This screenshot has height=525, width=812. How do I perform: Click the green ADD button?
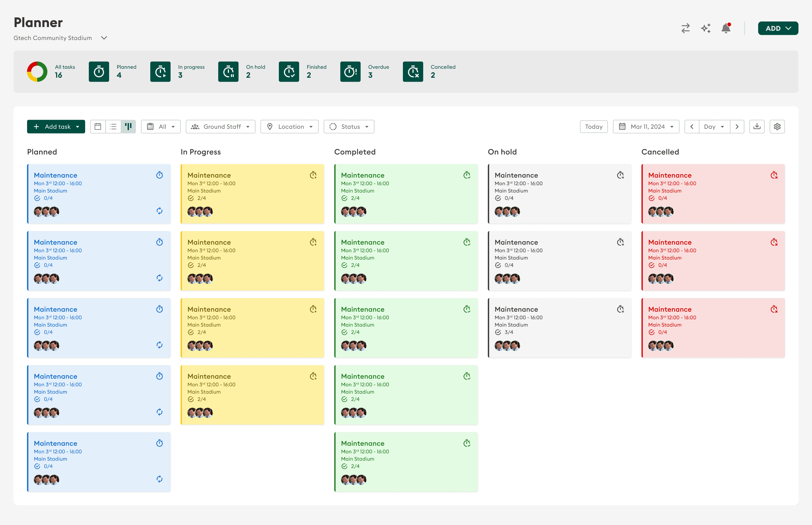pyautogui.click(x=778, y=28)
